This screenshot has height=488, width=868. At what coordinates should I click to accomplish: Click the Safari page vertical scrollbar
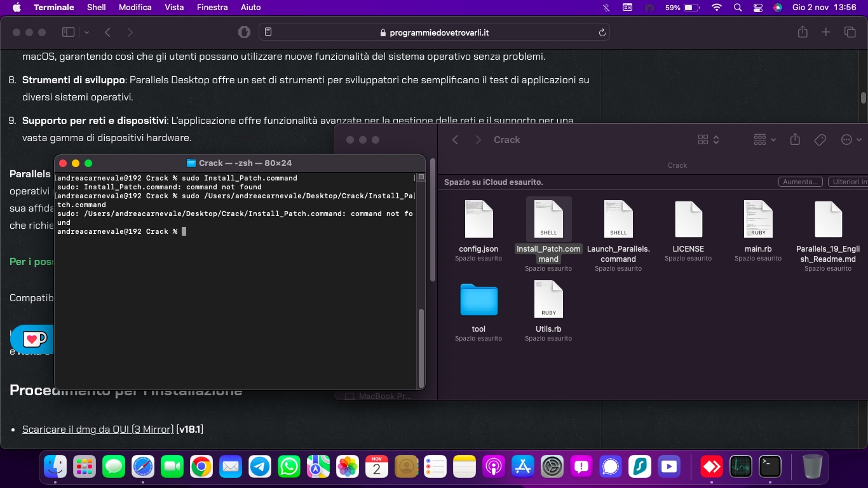864,98
